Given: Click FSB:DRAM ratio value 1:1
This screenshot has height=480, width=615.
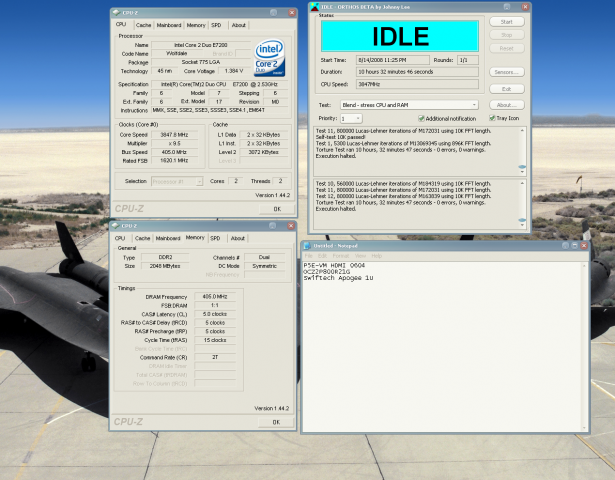Looking at the screenshot, I should tap(215, 305).
